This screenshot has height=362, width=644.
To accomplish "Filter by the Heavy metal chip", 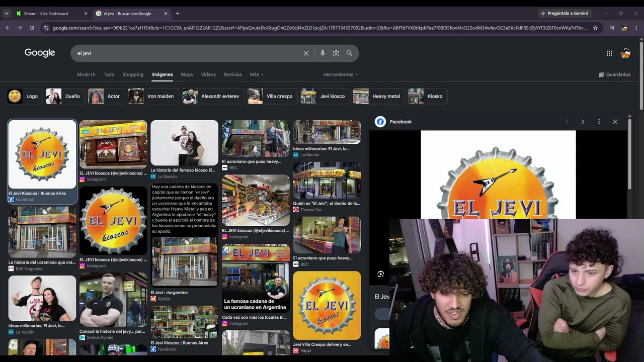I will click(x=378, y=96).
